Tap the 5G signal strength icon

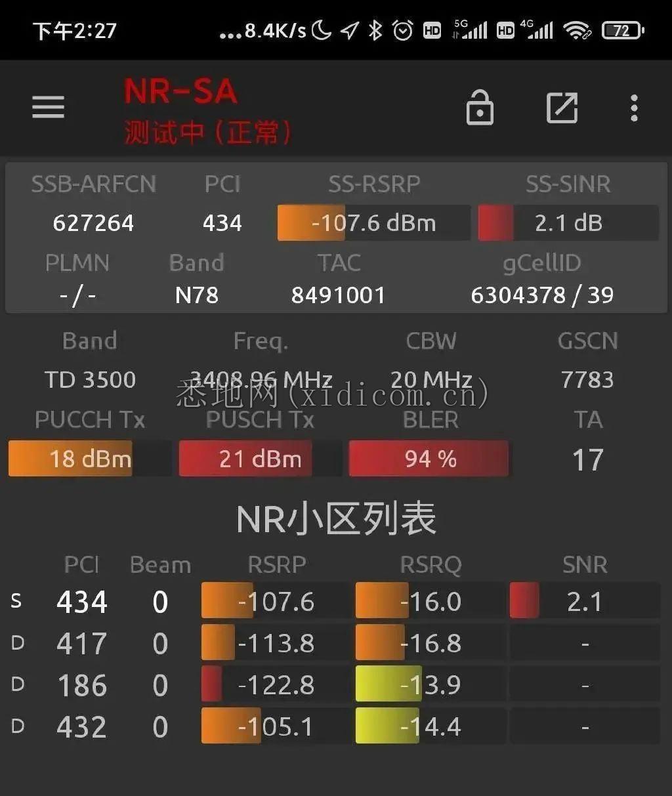coord(470,30)
